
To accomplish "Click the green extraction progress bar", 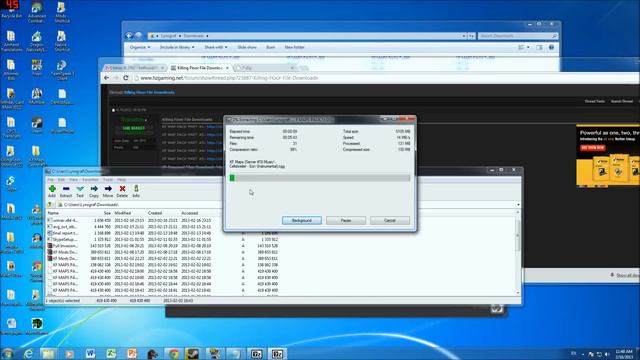I will [320, 178].
